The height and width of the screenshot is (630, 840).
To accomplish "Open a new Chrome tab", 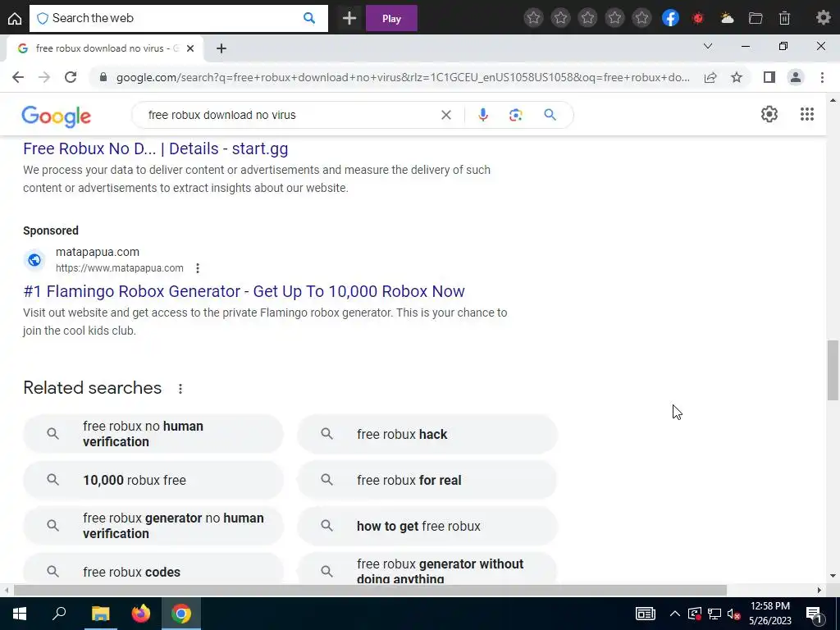I will coord(221,48).
